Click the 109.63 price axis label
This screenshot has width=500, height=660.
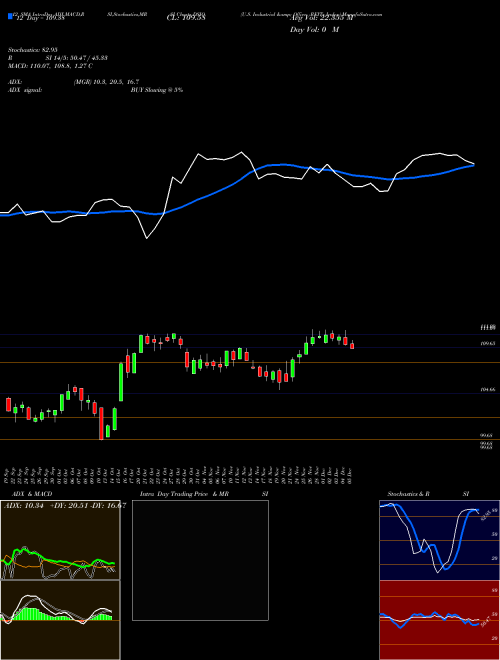(x=487, y=343)
